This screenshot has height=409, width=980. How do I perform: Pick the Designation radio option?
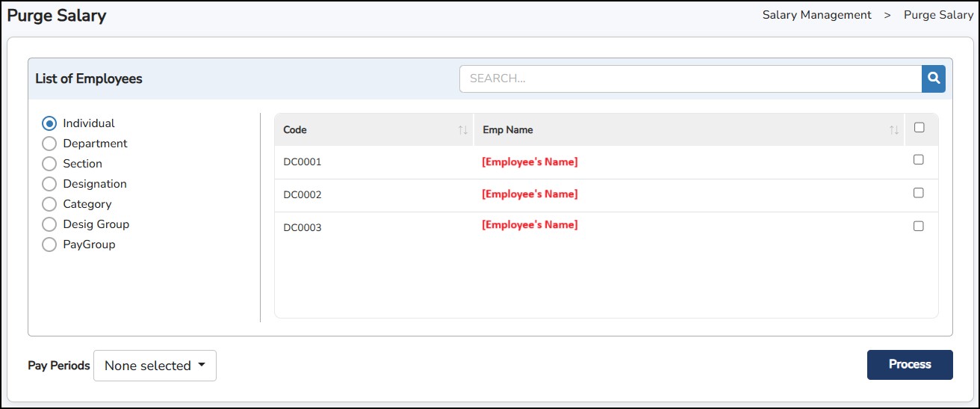49,184
